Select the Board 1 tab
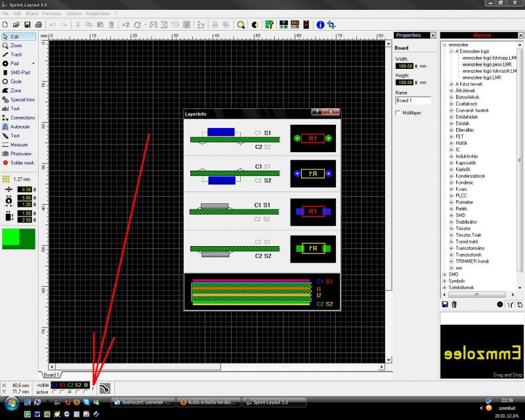Screen dimensions: 525x420 (51, 375)
